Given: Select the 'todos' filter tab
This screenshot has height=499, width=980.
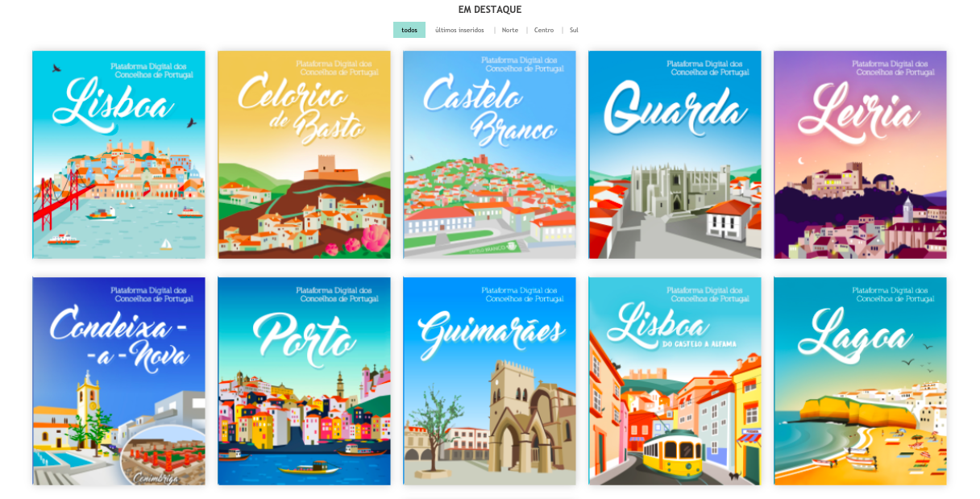Looking at the screenshot, I should [409, 30].
